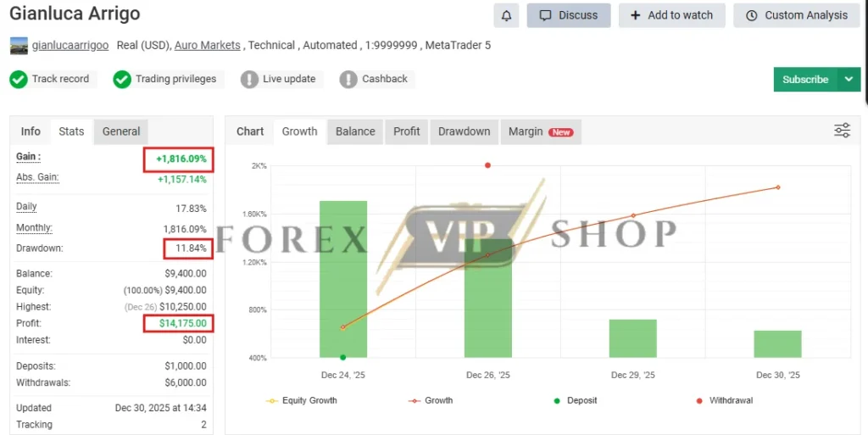This screenshot has height=435, width=868.
Task: Switch to the Info tab
Action: pyautogui.click(x=31, y=131)
